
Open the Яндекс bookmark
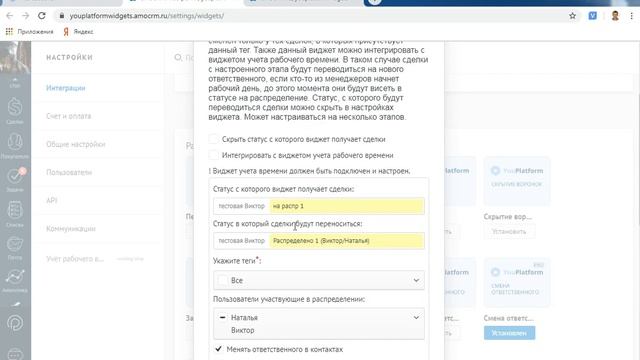coord(78,31)
